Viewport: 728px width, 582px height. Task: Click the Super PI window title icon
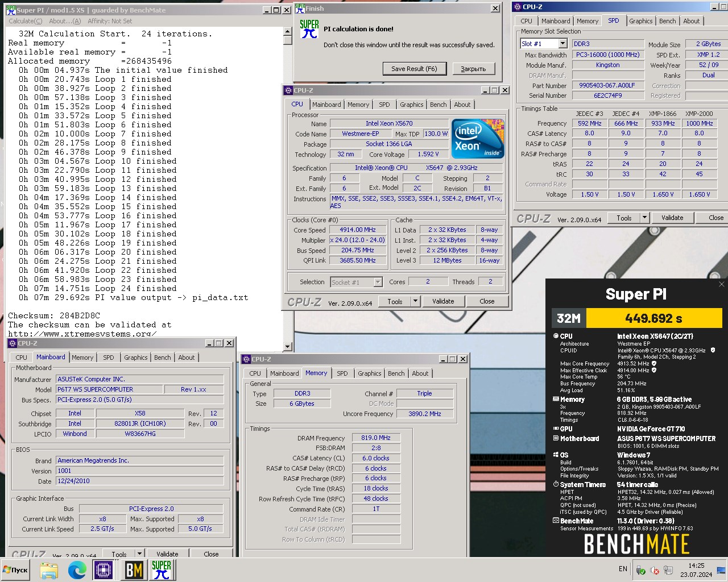(x=11, y=10)
